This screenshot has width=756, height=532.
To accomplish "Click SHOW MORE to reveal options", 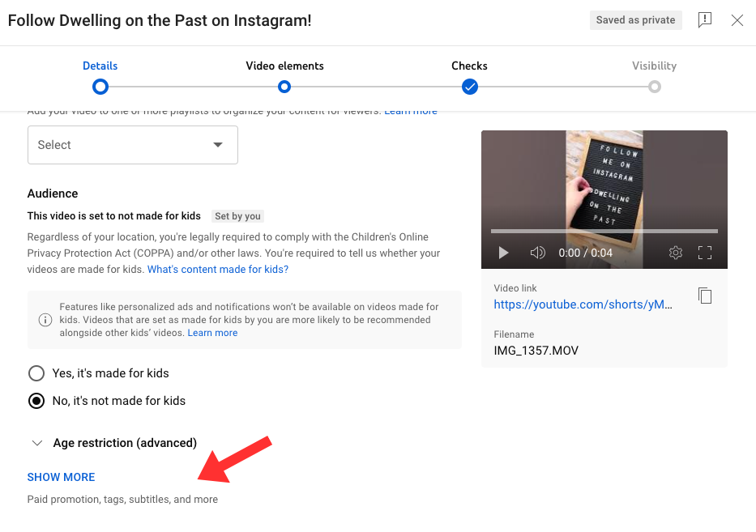I will point(62,477).
